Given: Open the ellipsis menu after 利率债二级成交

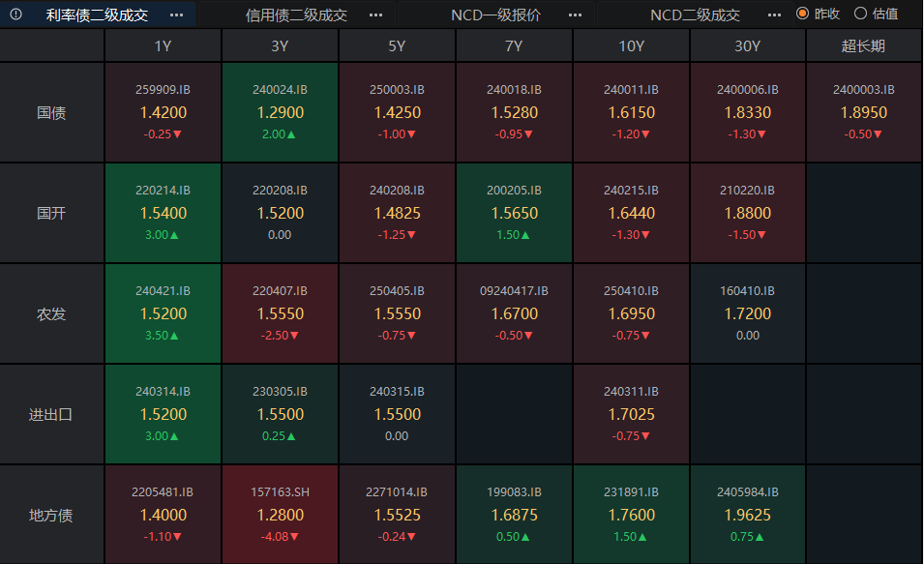Looking at the screenshot, I should coord(176,15).
